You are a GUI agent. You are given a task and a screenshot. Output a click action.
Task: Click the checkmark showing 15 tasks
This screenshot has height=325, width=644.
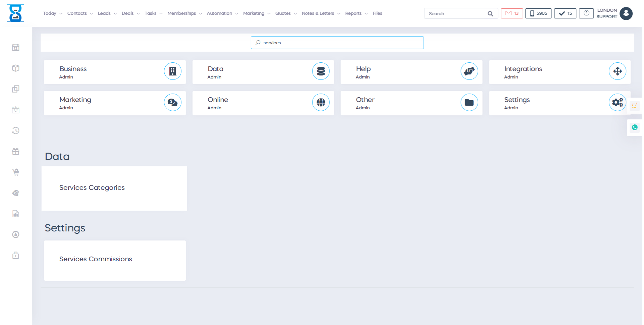pos(565,13)
